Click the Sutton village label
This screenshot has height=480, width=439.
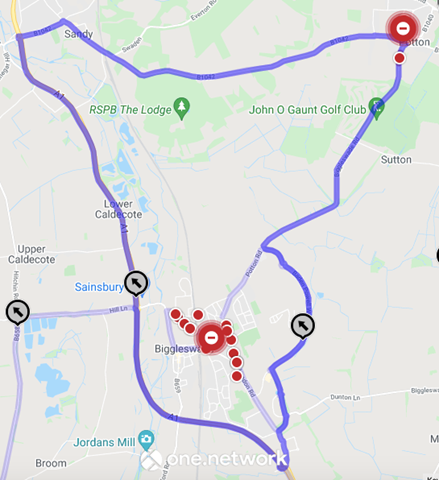click(x=396, y=160)
